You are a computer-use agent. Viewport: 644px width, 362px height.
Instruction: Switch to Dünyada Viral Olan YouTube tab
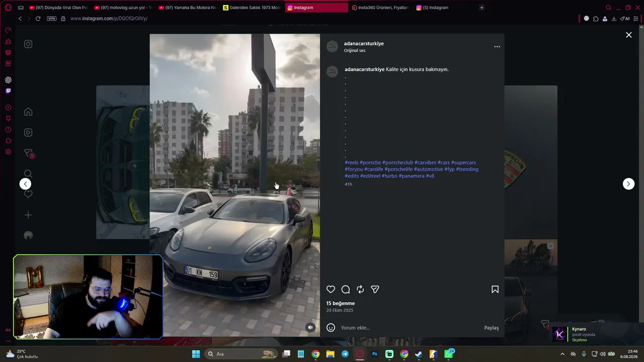pos(58,8)
